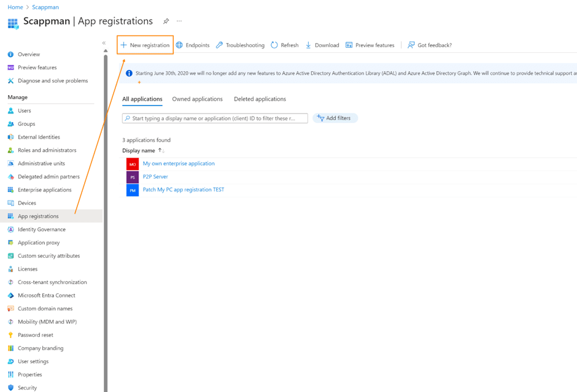
Task: Switch to Owned applications tab
Action: (197, 99)
